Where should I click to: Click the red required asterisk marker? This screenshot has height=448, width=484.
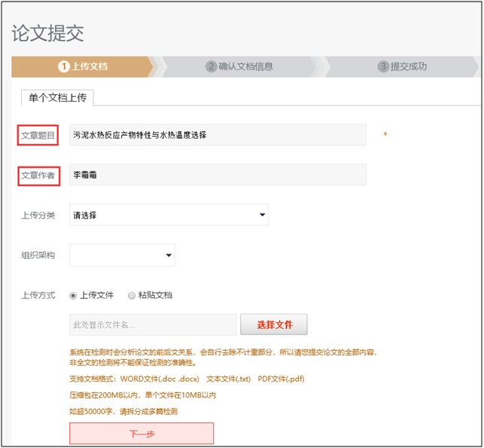click(385, 136)
